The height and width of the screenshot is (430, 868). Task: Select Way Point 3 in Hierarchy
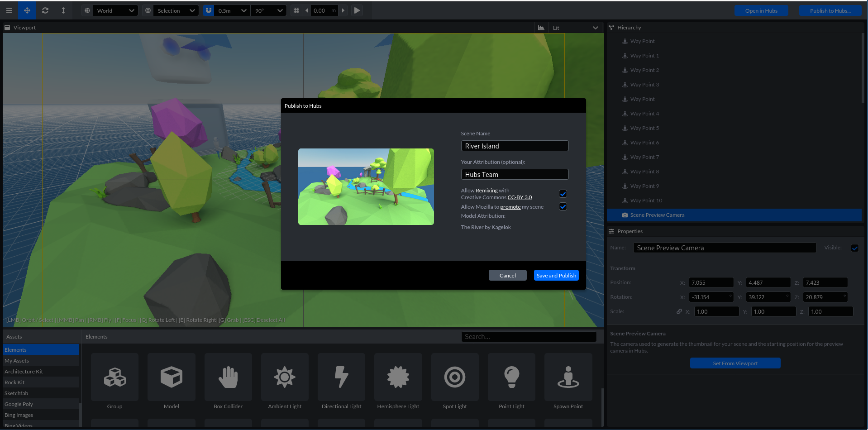tap(734, 85)
